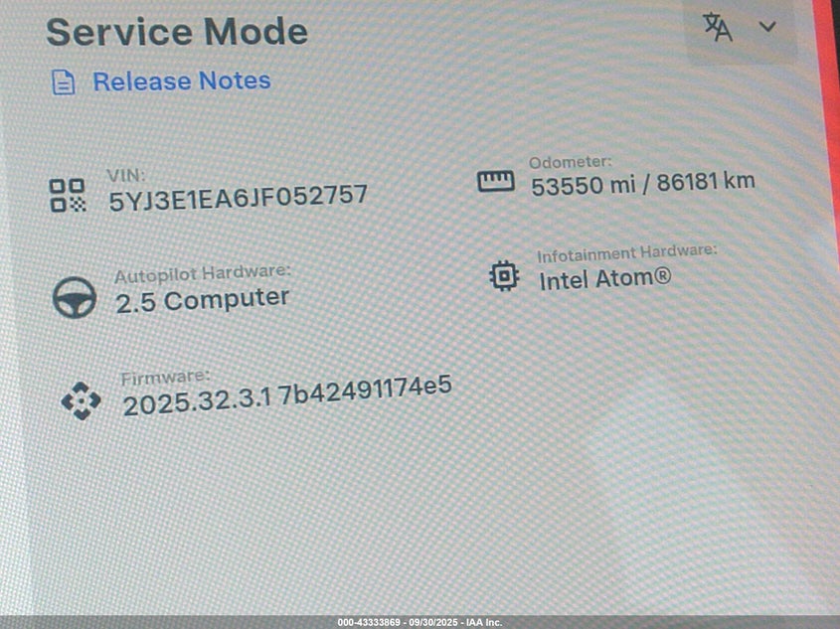Click the Release Notes document icon

click(64, 82)
